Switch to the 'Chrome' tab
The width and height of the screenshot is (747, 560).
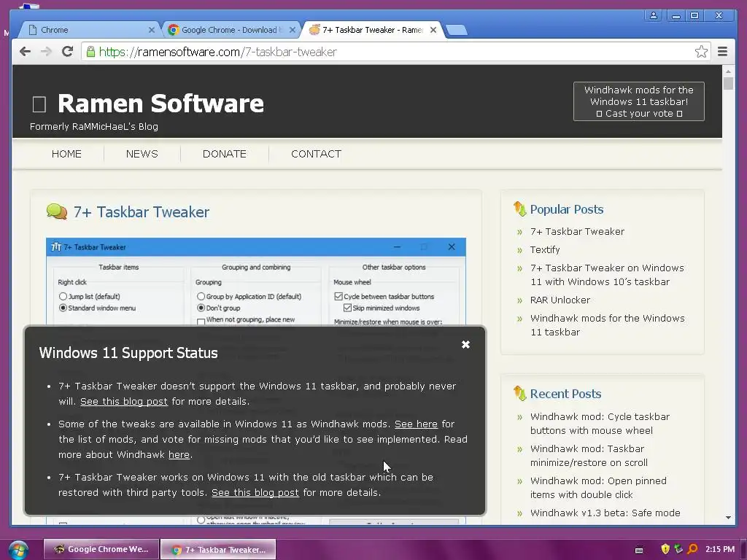coord(89,30)
